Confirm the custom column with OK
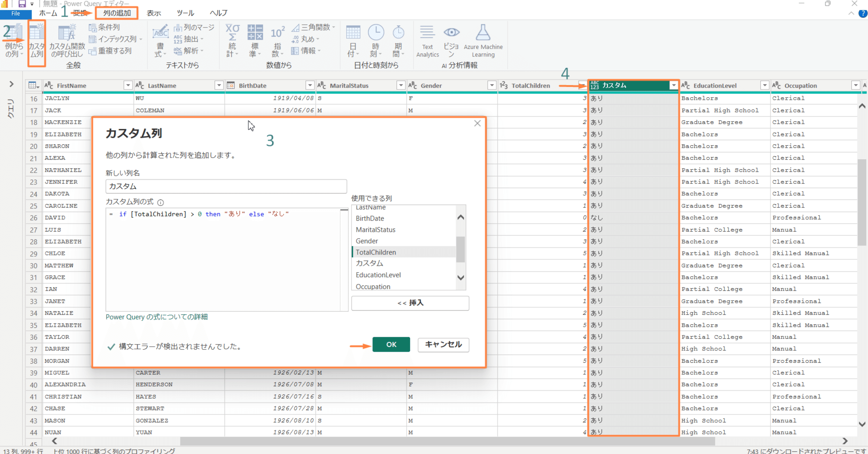This screenshot has height=454, width=868. click(x=391, y=345)
